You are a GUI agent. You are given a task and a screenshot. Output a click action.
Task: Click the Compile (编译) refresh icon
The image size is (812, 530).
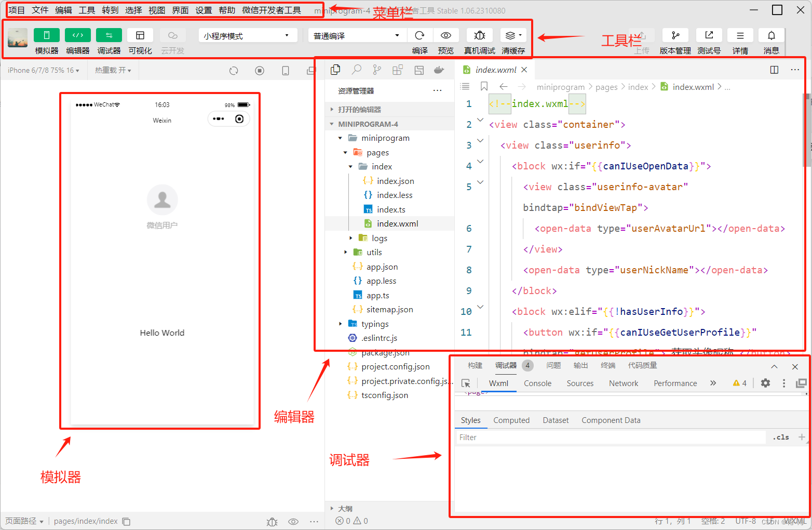tap(420, 35)
